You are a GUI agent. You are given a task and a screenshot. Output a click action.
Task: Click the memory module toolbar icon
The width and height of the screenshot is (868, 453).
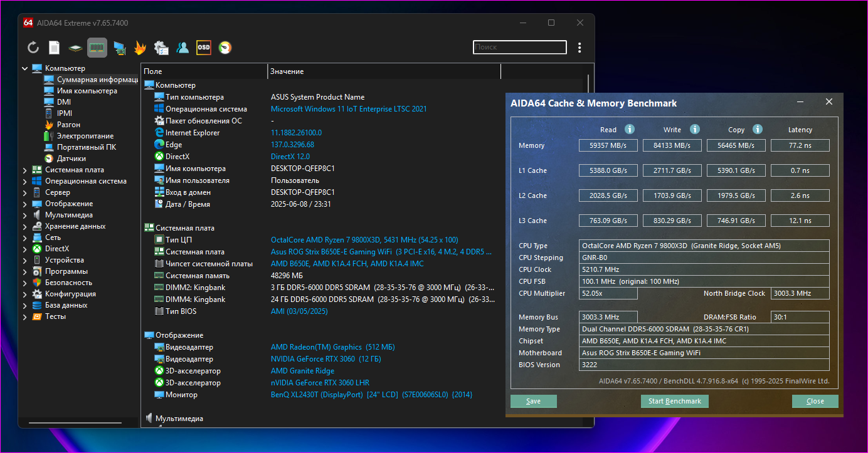pyautogui.click(x=97, y=48)
